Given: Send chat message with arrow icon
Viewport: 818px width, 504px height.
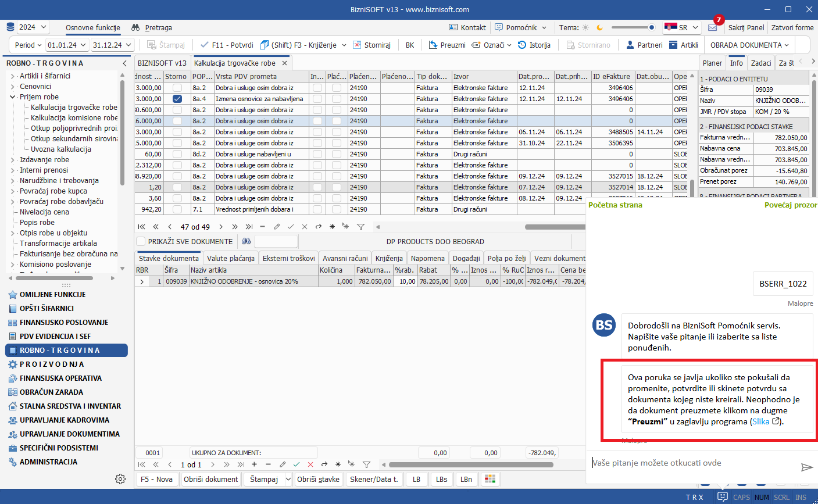Looking at the screenshot, I should (x=806, y=467).
